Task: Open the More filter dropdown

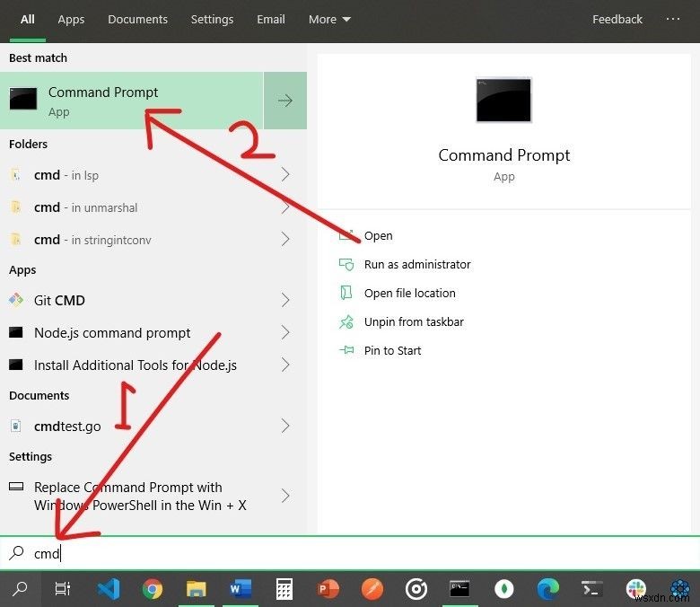Action: tap(329, 19)
